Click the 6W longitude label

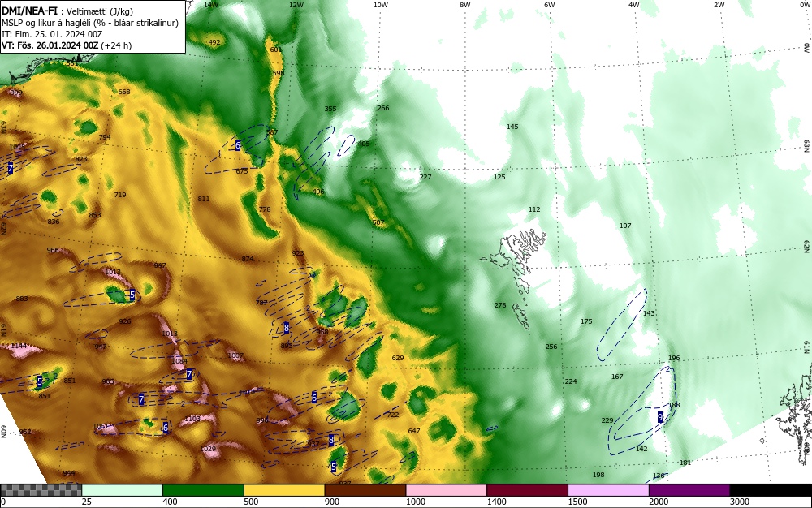coord(550,5)
